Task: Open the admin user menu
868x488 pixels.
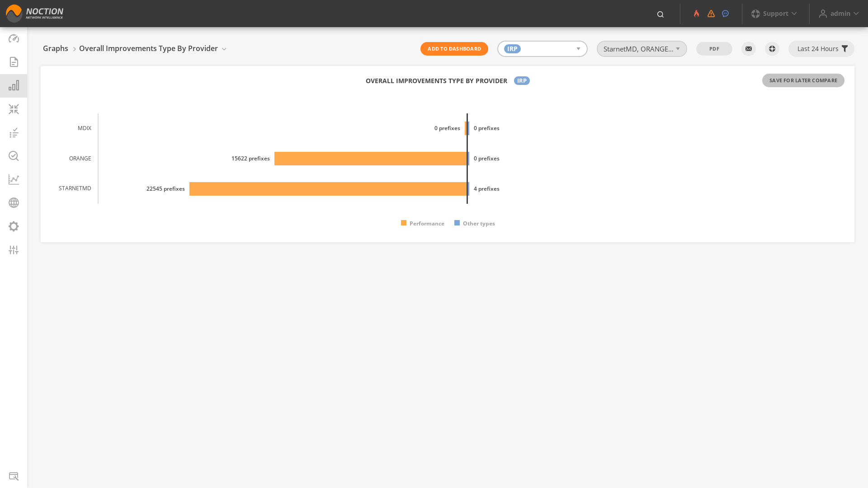Action: [x=839, y=14]
